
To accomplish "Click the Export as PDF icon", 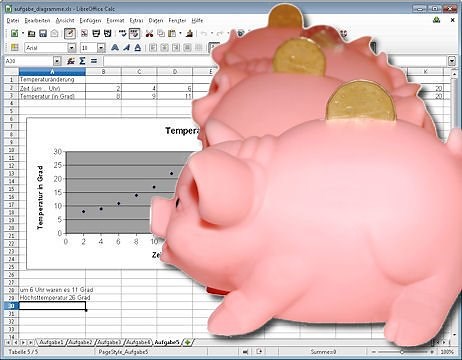I will click(84, 33).
